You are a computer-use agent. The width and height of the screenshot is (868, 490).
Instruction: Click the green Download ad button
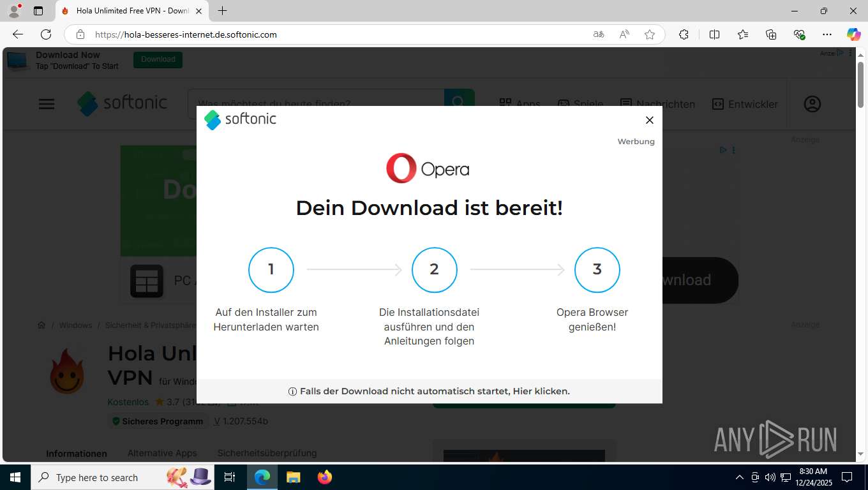coord(158,59)
